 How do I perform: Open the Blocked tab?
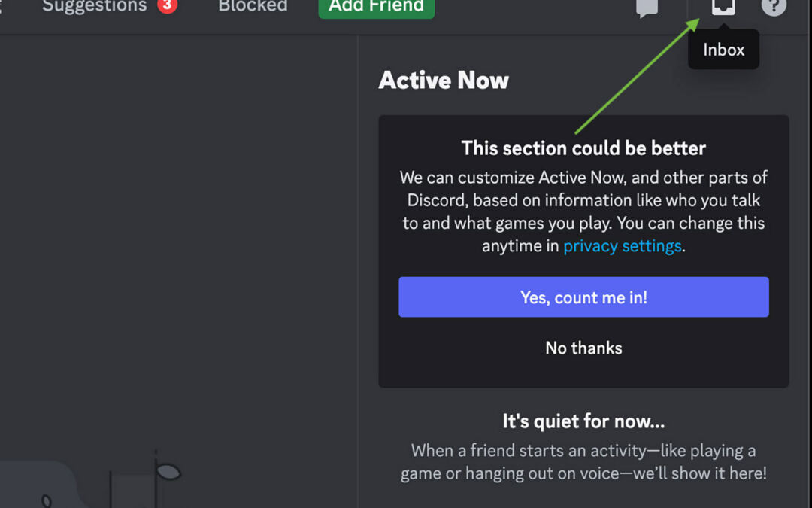253,6
